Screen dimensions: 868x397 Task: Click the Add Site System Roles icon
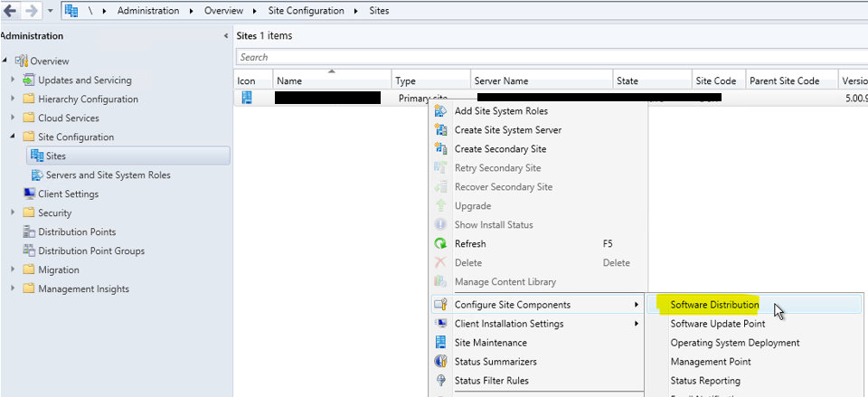[441, 111]
